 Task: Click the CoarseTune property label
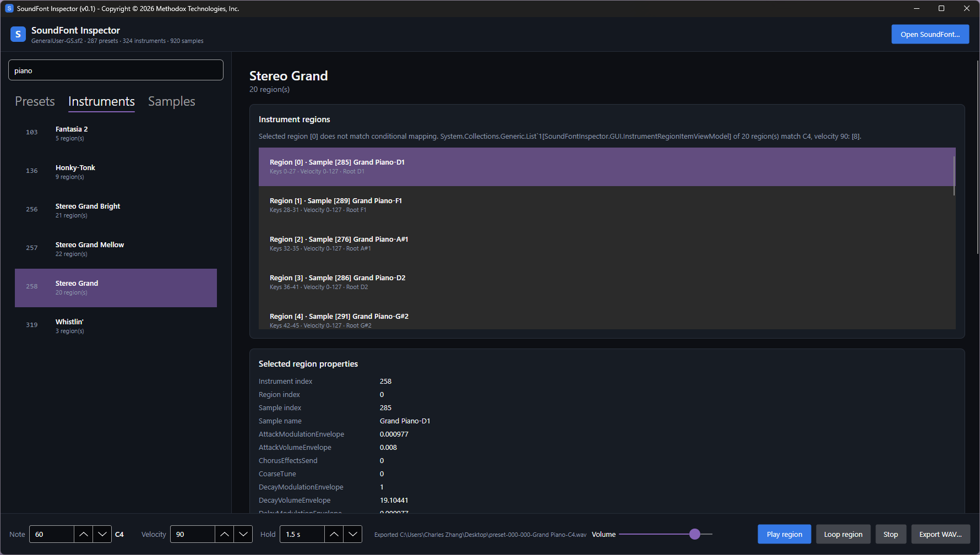[x=277, y=474]
